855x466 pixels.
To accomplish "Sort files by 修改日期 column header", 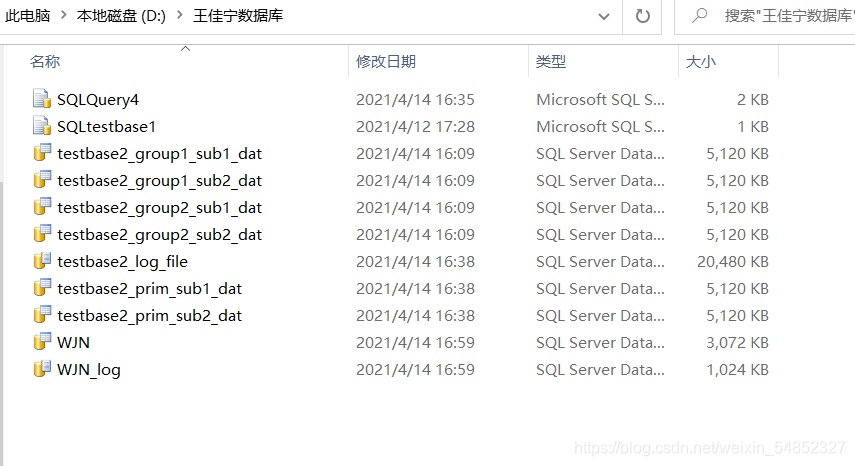I will 386,61.
